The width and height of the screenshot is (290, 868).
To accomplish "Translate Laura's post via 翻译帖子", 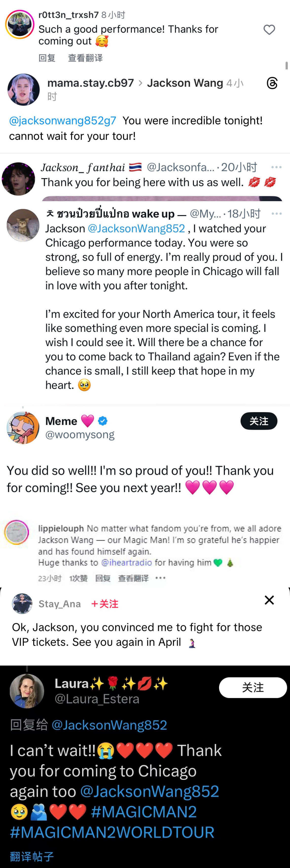I will [32, 857].
